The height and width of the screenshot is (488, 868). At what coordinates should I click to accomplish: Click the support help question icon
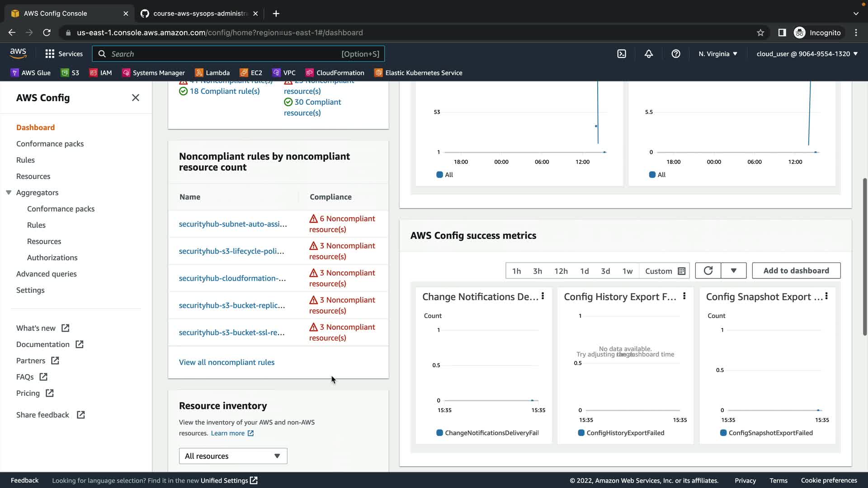(x=676, y=54)
